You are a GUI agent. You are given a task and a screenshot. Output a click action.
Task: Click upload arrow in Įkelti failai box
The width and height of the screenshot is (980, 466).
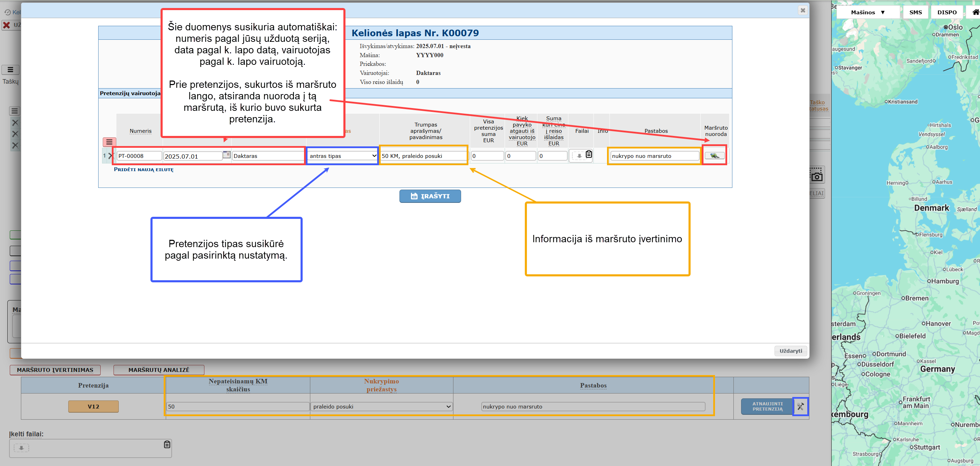coord(21,448)
